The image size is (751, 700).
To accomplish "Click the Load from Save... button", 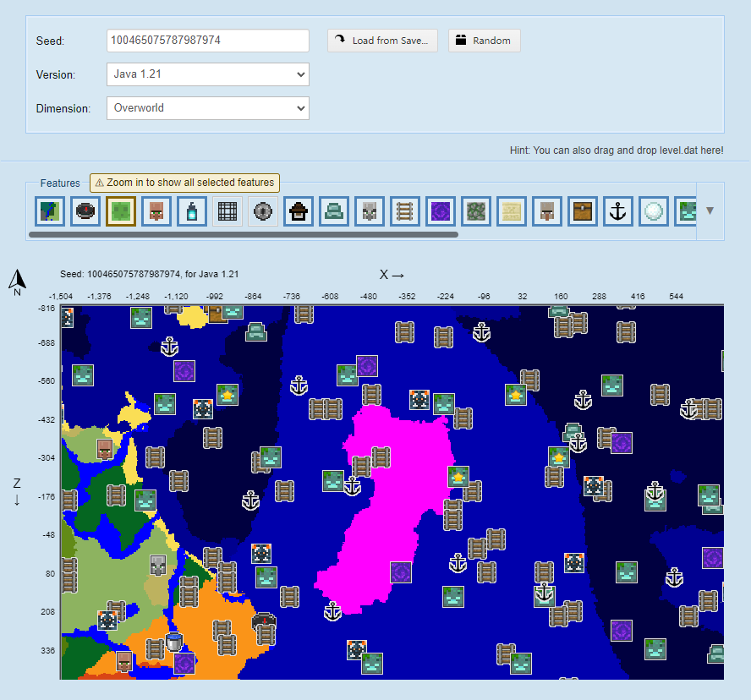I will point(382,41).
